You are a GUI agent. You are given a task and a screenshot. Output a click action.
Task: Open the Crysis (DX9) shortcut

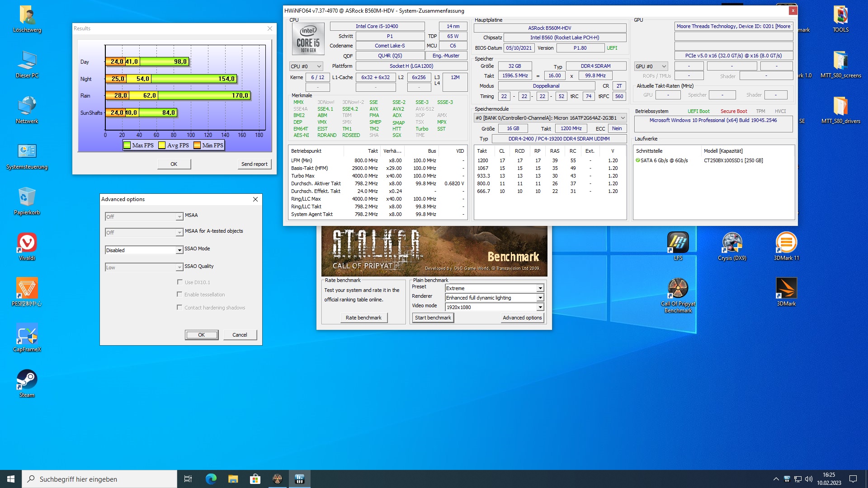pos(732,243)
